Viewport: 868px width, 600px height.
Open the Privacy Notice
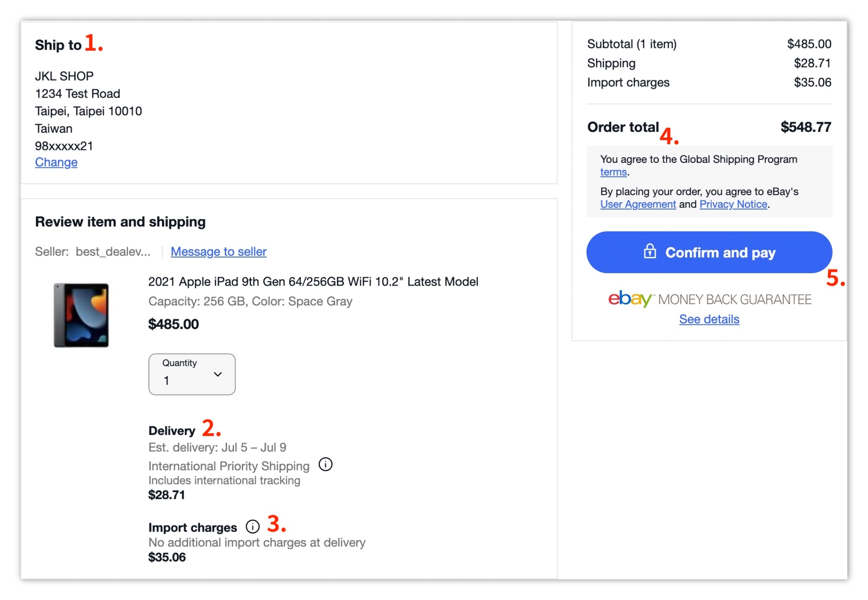coord(733,204)
